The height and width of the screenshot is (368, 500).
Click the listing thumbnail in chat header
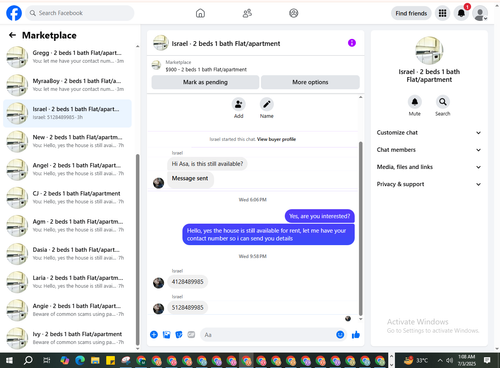coord(161,43)
